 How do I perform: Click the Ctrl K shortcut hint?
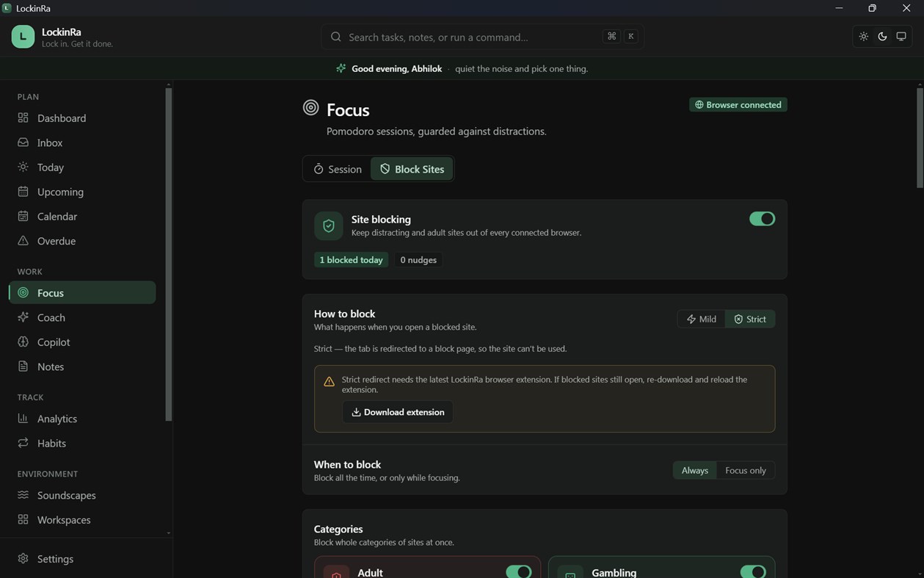click(x=621, y=37)
